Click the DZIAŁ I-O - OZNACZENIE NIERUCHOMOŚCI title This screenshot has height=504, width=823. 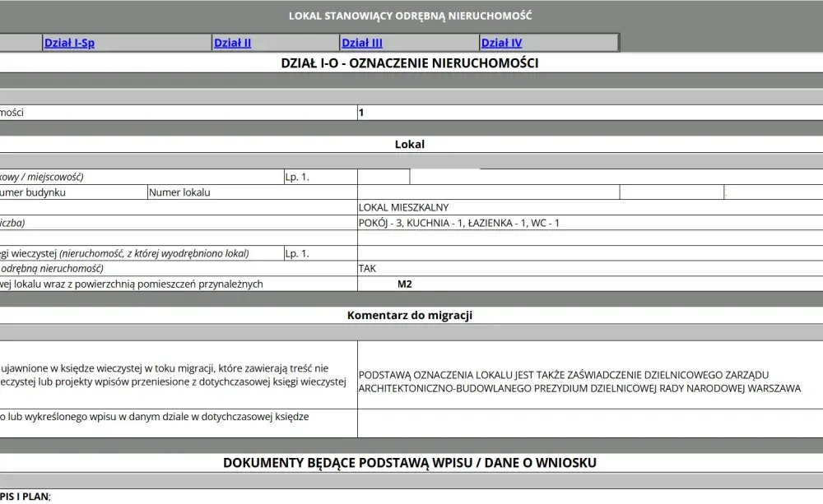tap(410, 63)
